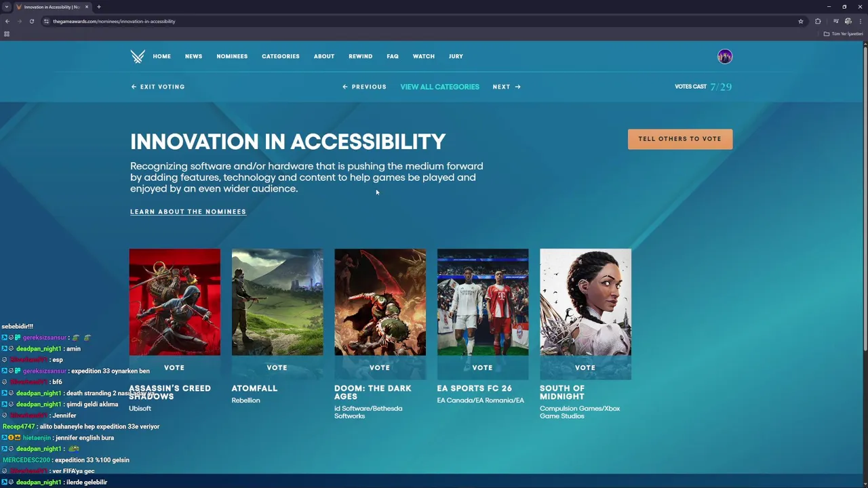
Task: Click the Innovation in Accessibility heading
Action: tap(288, 142)
